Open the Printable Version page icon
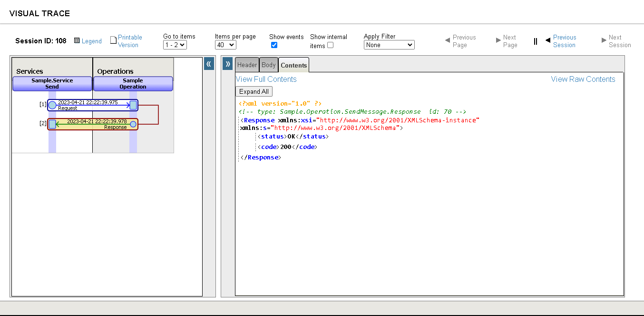The width and height of the screenshot is (644, 316). 113,40
